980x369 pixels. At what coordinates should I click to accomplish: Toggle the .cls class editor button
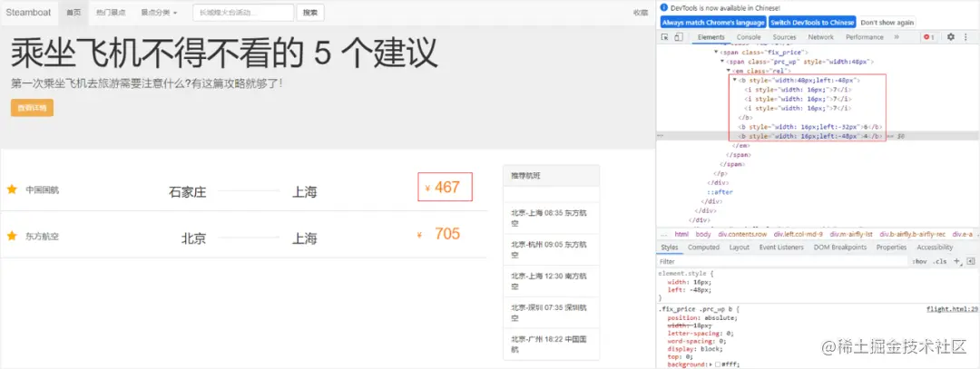(x=939, y=262)
